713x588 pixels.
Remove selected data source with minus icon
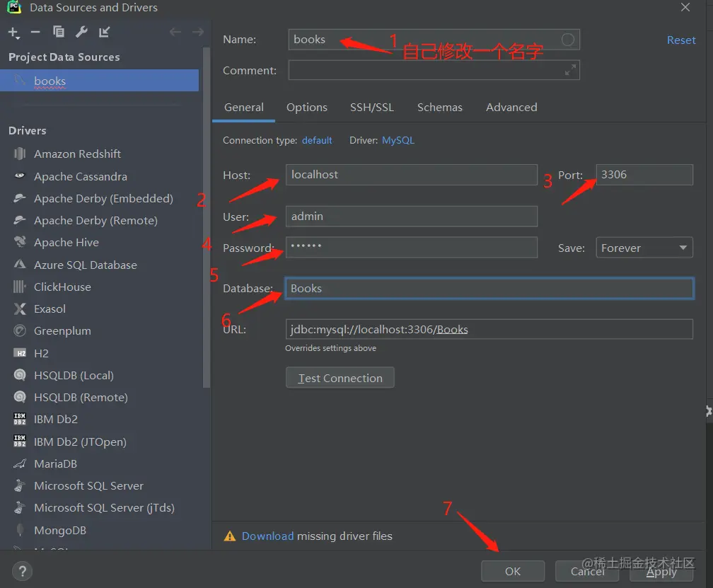click(x=35, y=32)
